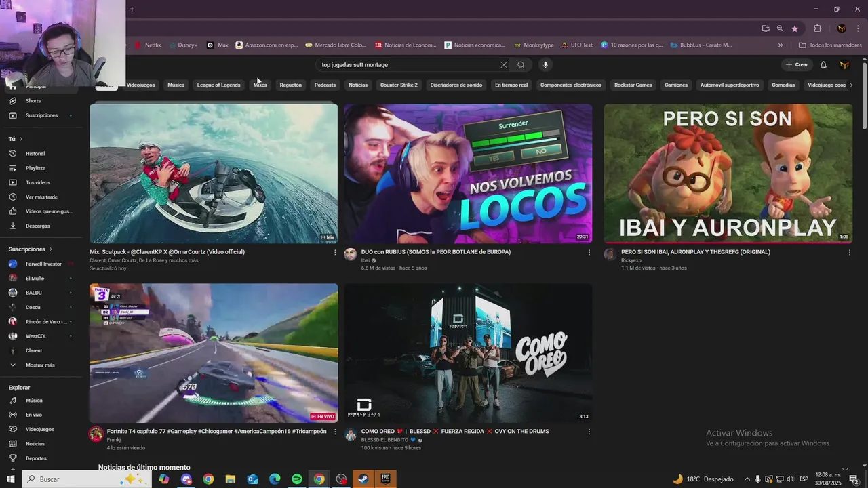Toggle the bookmark star

pos(795,28)
